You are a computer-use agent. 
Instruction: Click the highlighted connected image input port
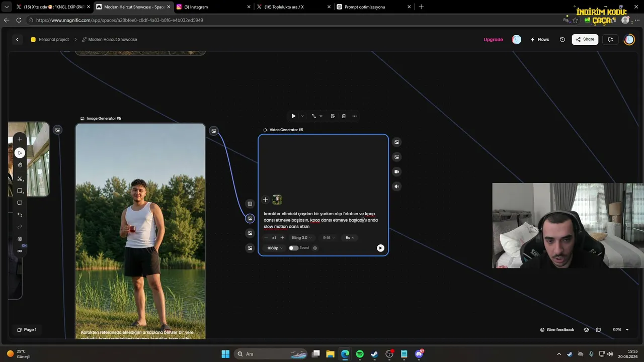(250, 218)
